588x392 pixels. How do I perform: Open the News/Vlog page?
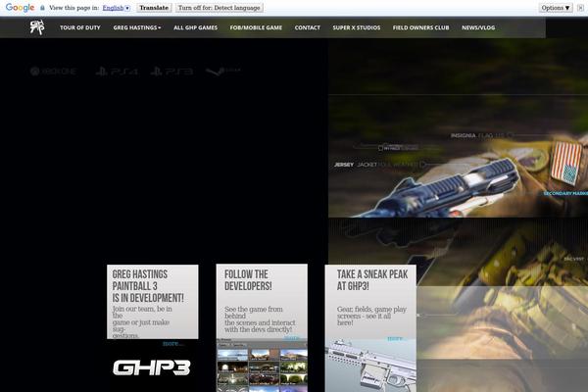[x=478, y=27]
